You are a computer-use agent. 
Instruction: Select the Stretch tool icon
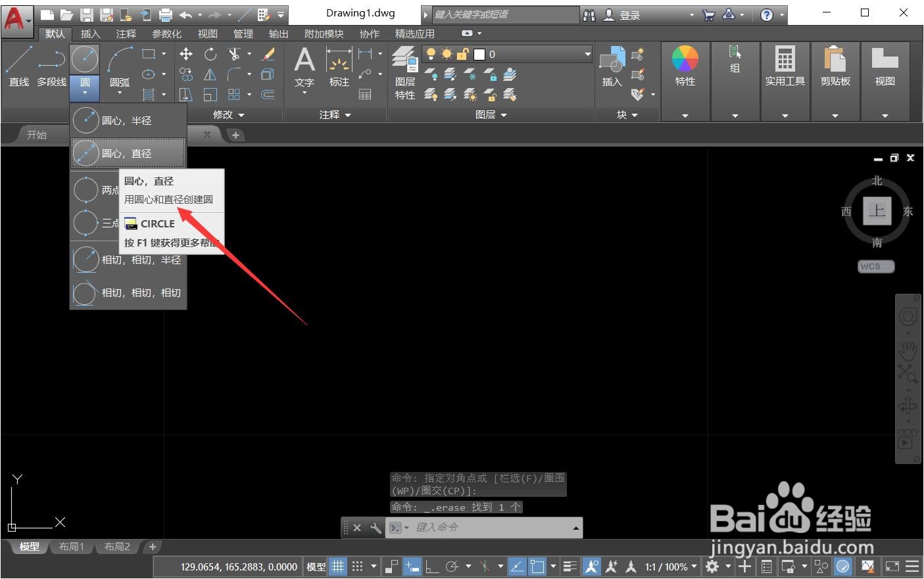pos(186,95)
